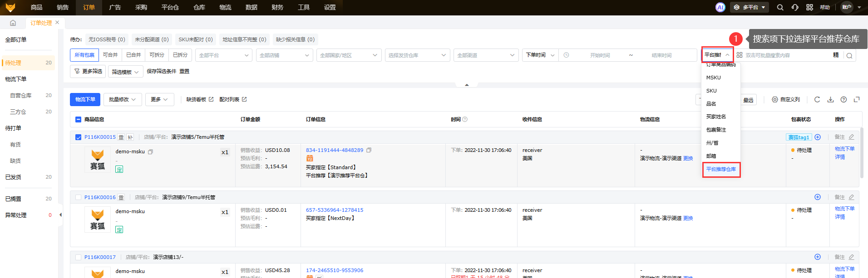868x278 pixels.
Task: Click the download export icon
Action: click(830, 100)
